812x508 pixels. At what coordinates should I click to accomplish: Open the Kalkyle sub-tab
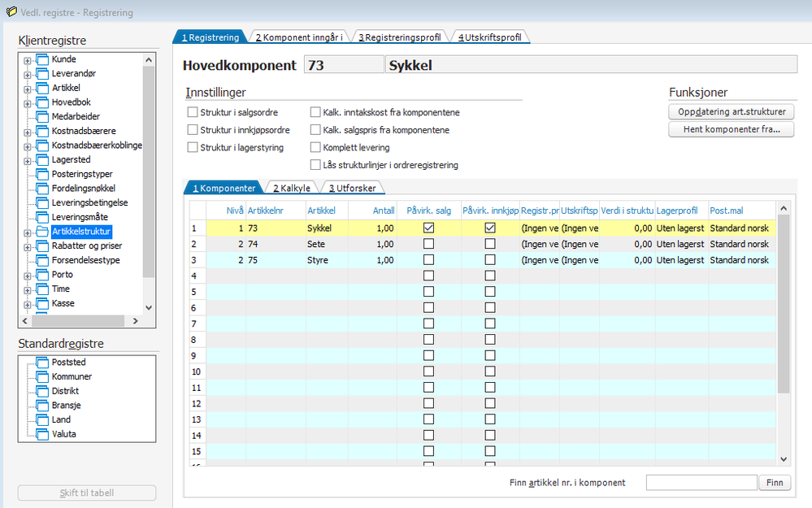(291, 189)
